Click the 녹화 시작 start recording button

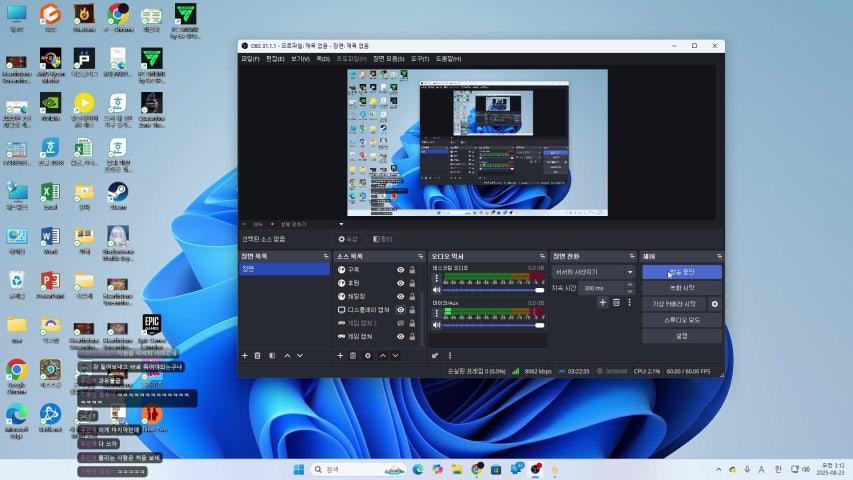(682, 288)
